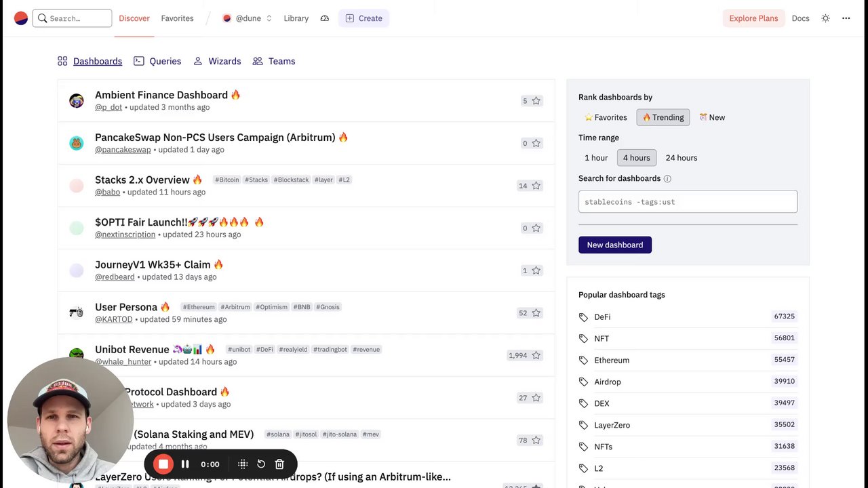Star the PancakeSwap Non-PCS Users Campaign dashboard
Image resolution: width=868 pixels, height=488 pixels.
coord(536,143)
